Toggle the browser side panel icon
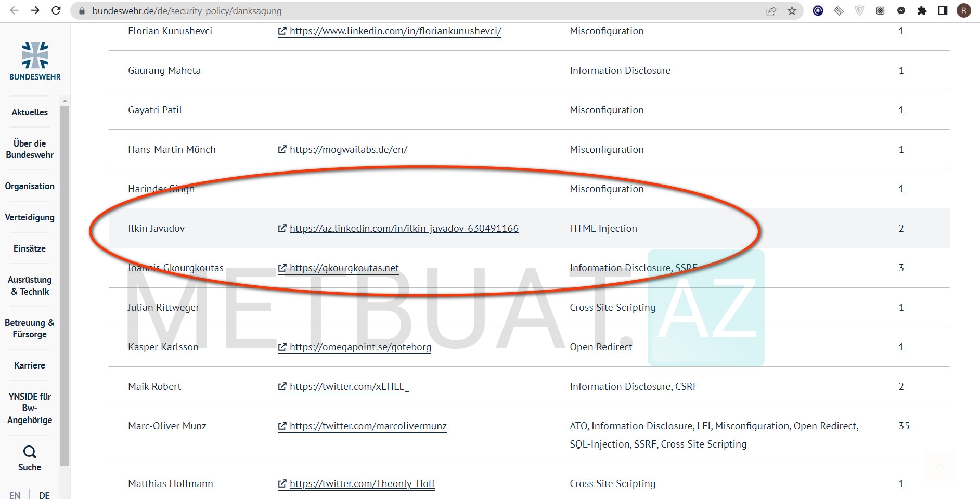The image size is (980, 499). [943, 10]
